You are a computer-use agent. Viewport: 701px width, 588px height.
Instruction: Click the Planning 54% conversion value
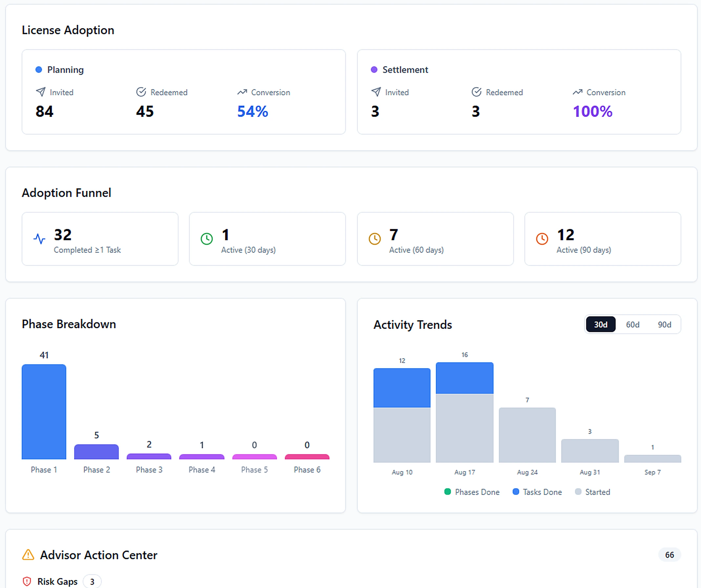coord(252,111)
